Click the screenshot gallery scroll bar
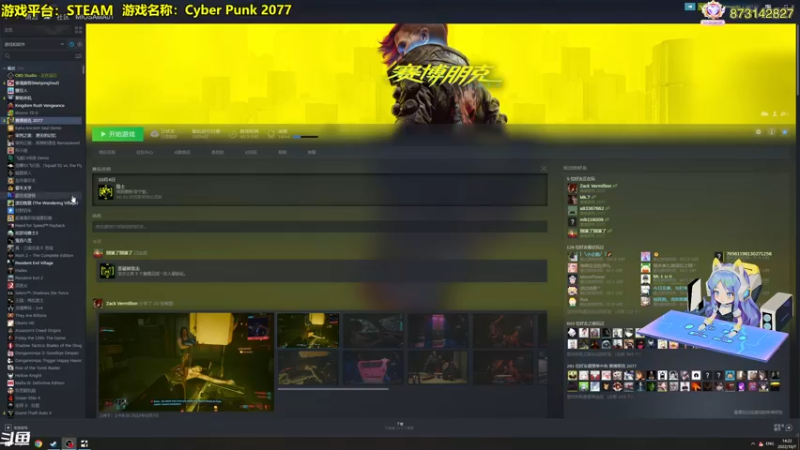 pyautogui.click(x=333, y=389)
